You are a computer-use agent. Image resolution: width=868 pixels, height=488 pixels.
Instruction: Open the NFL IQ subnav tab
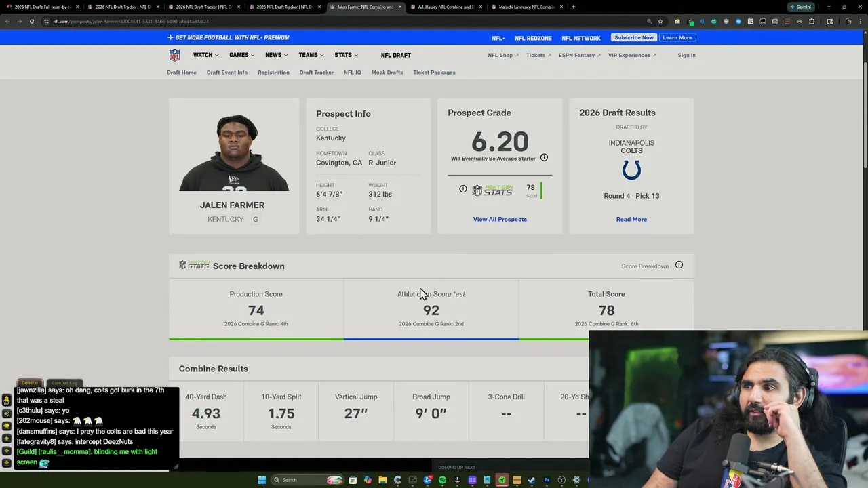click(353, 73)
